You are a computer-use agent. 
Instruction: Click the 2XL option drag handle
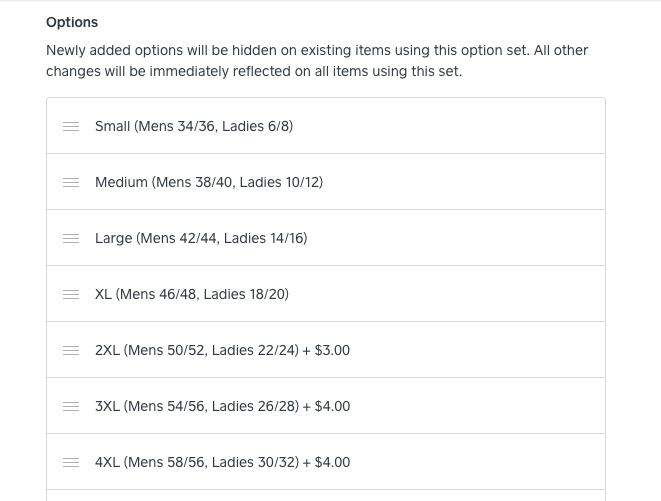click(x=71, y=351)
